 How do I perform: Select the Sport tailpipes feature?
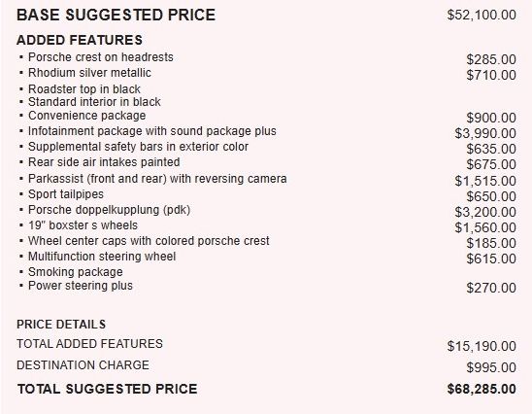click(x=66, y=194)
